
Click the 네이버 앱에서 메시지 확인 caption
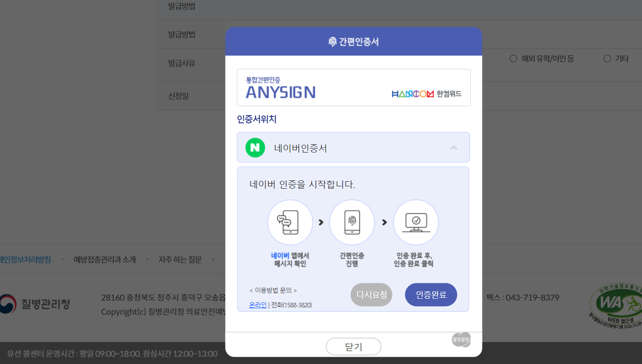click(290, 259)
